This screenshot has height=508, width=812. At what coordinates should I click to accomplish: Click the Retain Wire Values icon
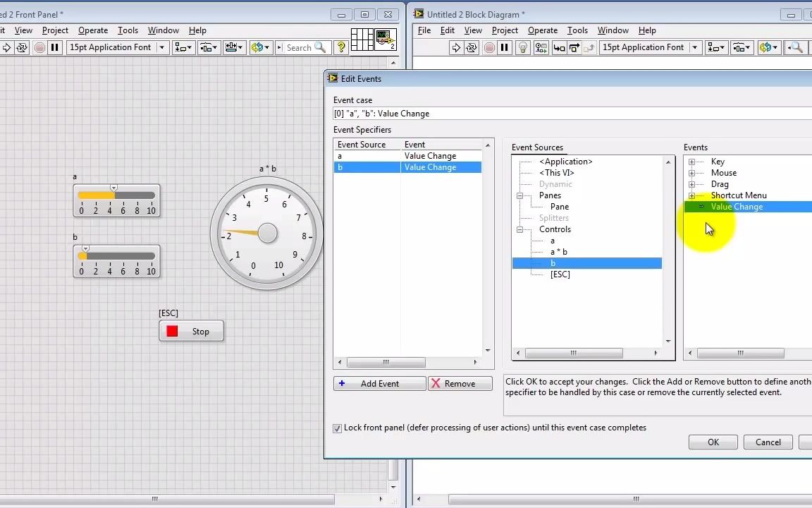(543, 47)
